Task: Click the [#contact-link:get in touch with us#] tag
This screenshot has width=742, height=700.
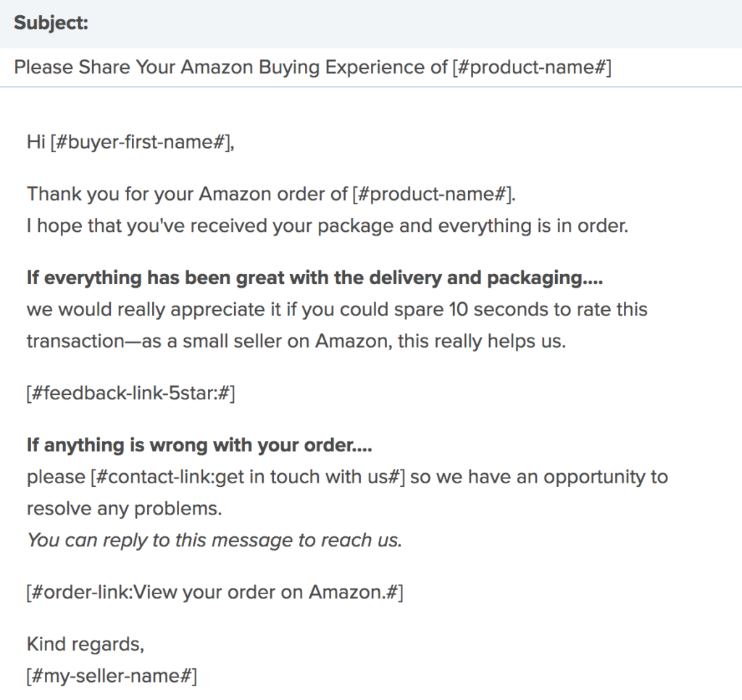Action: point(248,477)
